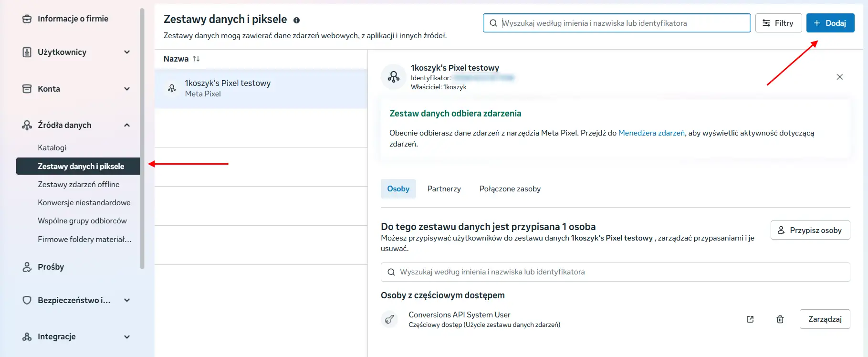
Task: Delete Conversions API System User with trash icon
Action: pos(780,319)
